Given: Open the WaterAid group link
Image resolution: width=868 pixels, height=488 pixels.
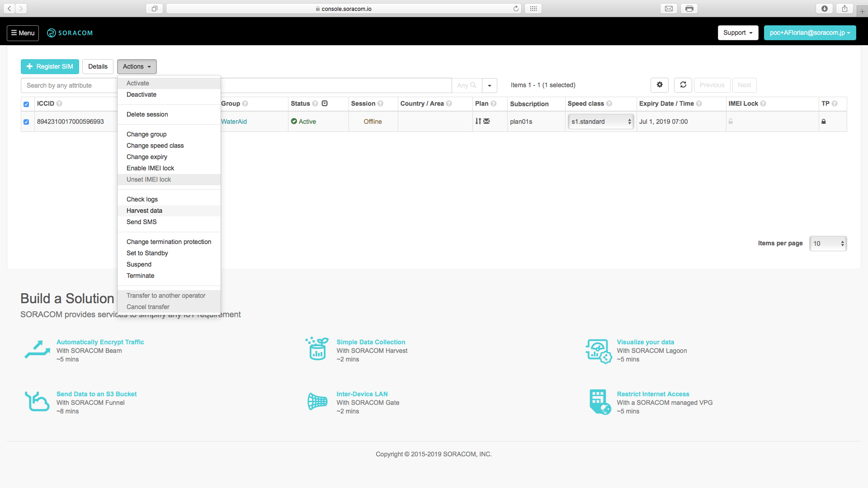Looking at the screenshot, I should point(234,122).
